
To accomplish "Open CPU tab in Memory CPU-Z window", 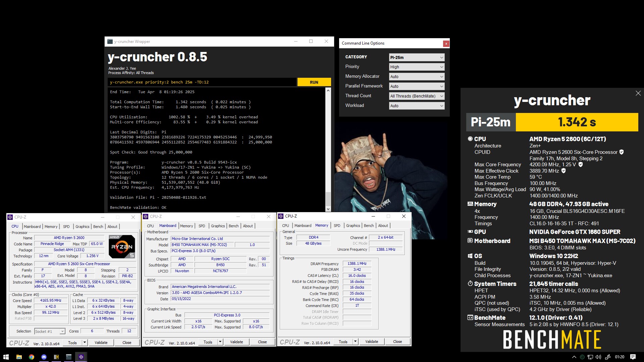I will point(285,226).
